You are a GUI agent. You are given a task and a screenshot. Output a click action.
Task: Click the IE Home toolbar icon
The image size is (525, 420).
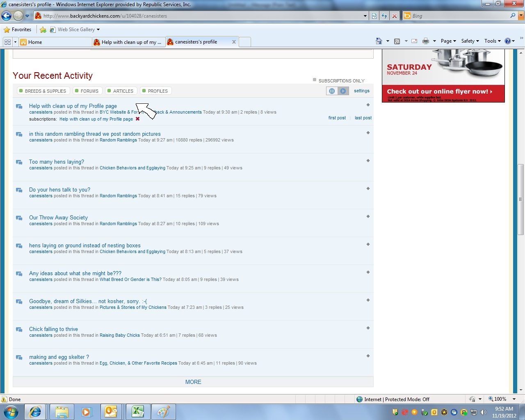pos(379,41)
